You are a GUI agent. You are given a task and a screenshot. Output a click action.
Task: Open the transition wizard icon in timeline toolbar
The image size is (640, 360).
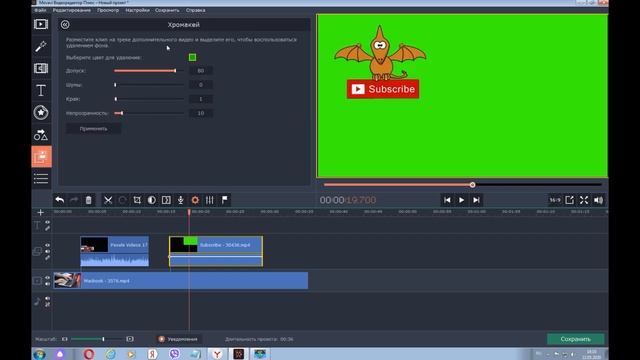tap(166, 200)
